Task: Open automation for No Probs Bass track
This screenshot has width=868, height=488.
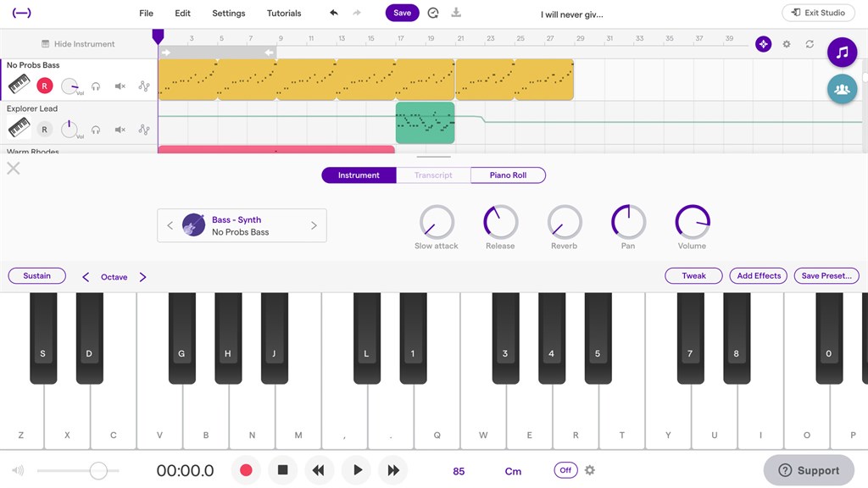Action: 144,86
